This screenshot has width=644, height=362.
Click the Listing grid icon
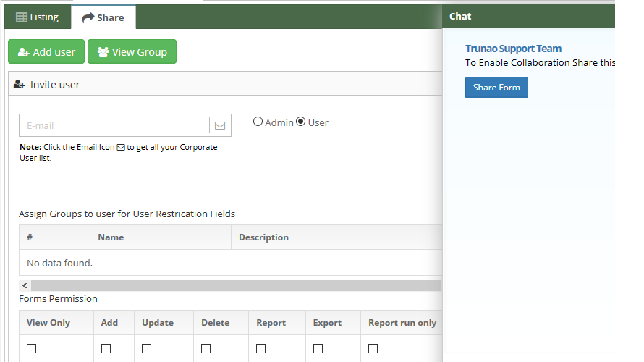22,17
